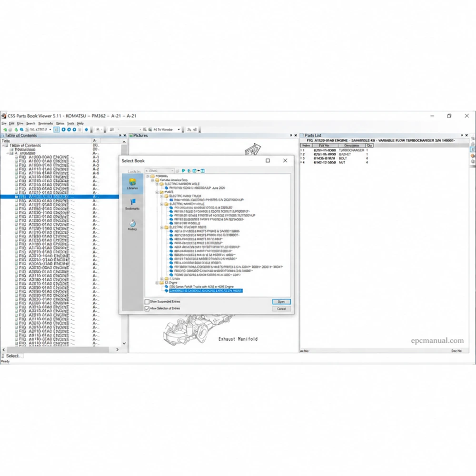Pin the Parts List panel

tap(462, 135)
